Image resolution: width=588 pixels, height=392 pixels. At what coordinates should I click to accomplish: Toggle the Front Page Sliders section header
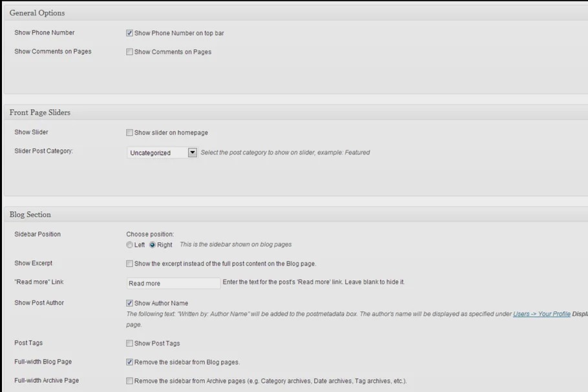(x=40, y=112)
